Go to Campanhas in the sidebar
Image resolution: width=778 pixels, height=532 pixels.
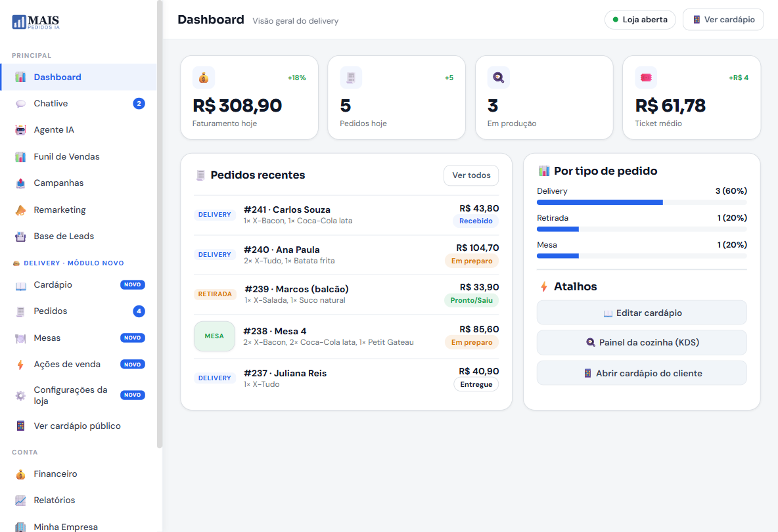point(78,183)
